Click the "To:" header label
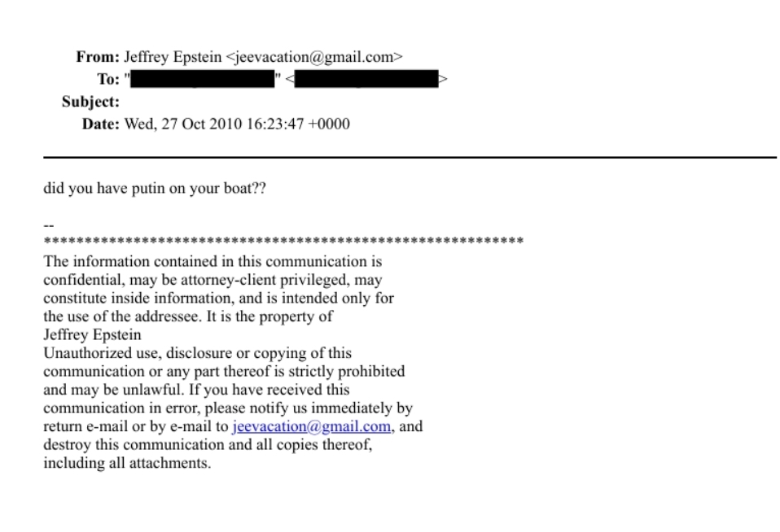This screenshot has width=780, height=532. pyautogui.click(x=107, y=79)
